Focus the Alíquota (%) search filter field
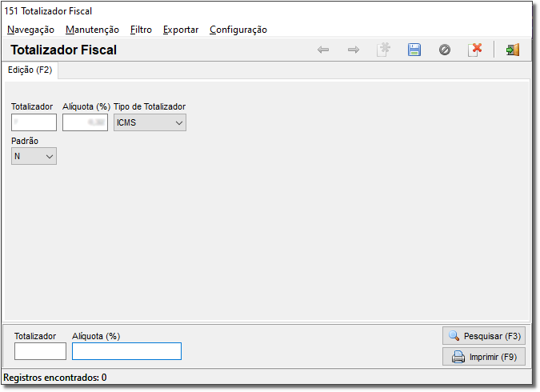Viewport: 540px width, 392px height. click(126, 351)
